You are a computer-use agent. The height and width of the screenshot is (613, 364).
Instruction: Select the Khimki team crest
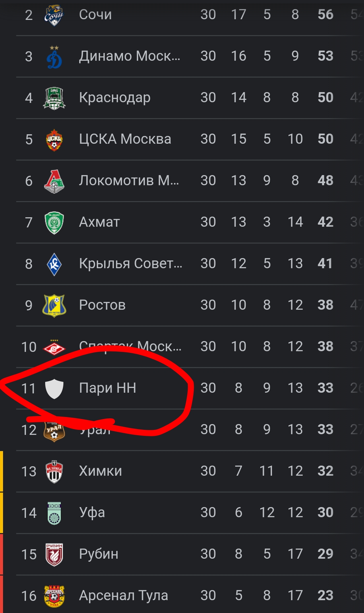click(54, 471)
